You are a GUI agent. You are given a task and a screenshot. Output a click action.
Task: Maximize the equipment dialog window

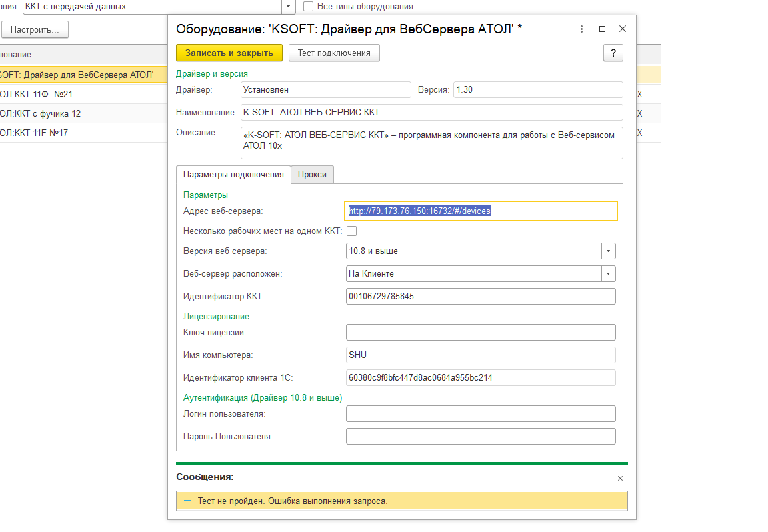point(602,29)
